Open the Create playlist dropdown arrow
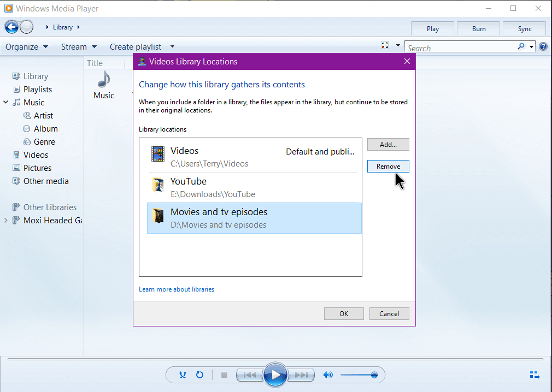The height and width of the screenshot is (392, 552). coord(172,46)
